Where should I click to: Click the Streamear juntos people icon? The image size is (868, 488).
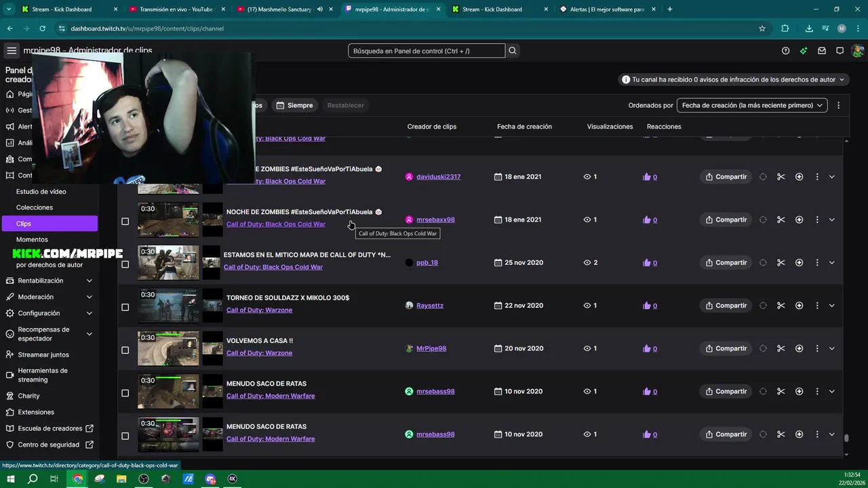coord(9,354)
